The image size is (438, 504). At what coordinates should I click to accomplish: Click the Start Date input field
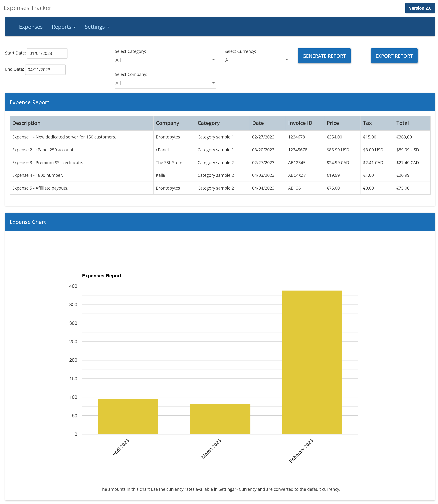coord(47,53)
